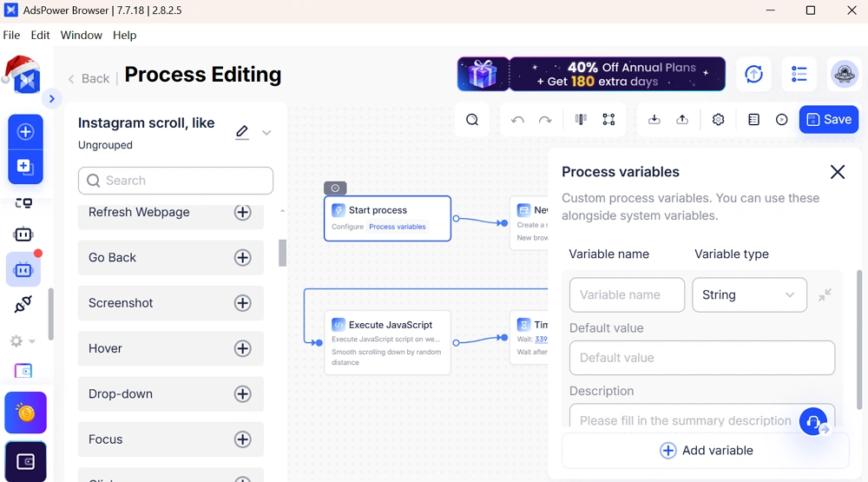Open the Variable type String dropdown
The height and width of the screenshot is (482, 868).
[749, 295]
